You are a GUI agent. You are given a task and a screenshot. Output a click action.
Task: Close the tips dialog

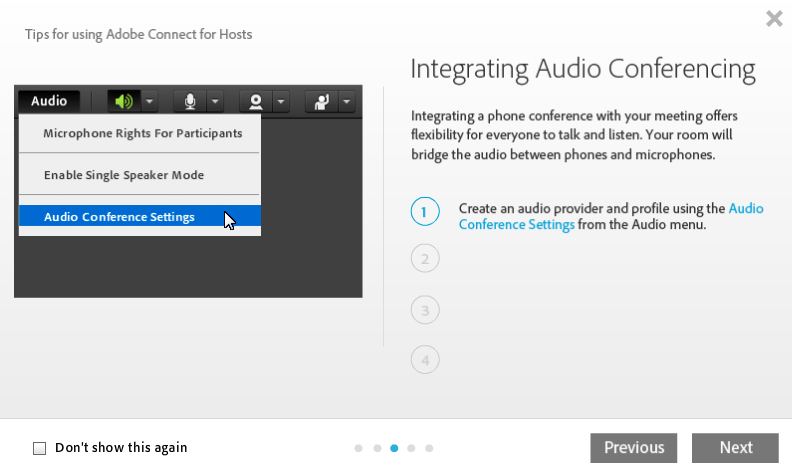[774, 18]
